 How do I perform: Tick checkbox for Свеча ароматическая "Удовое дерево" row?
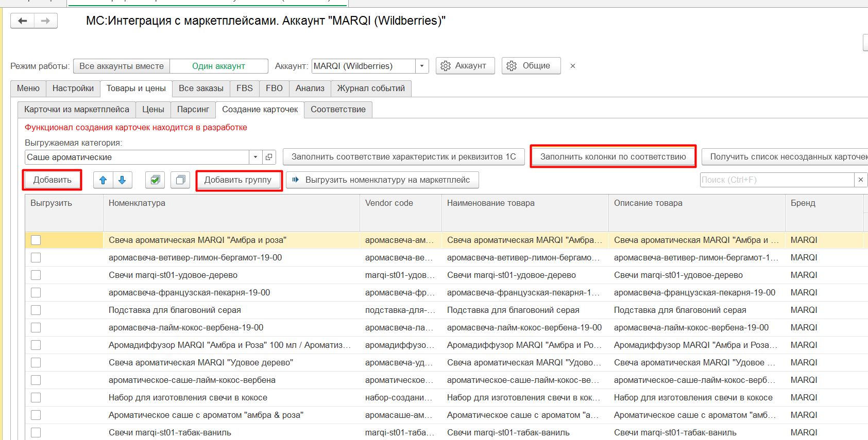[36, 362]
